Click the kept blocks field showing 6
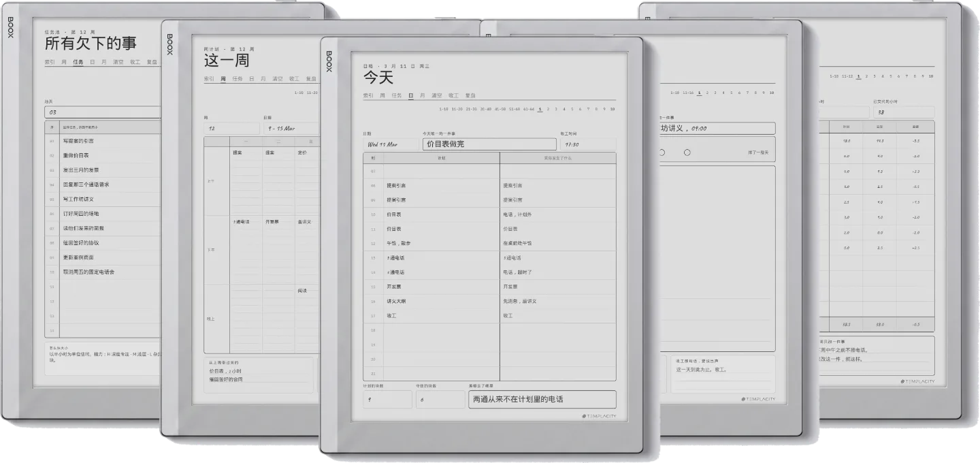This screenshot has width=980, height=463. click(440, 399)
